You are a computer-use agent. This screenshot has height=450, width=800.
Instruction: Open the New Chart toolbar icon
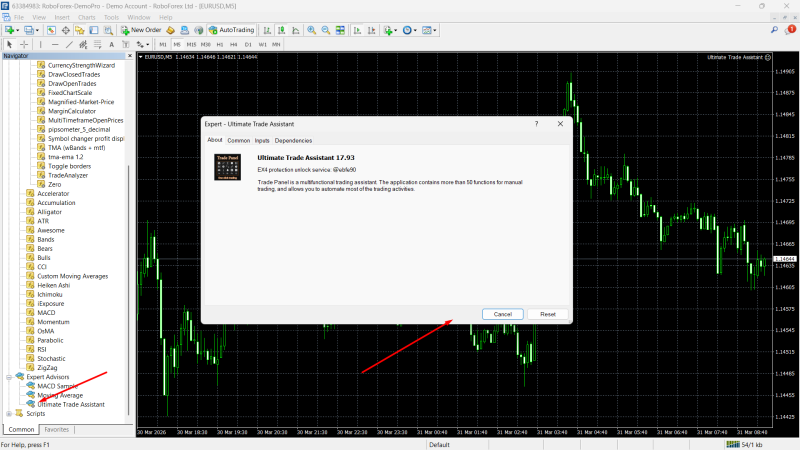(10, 30)
